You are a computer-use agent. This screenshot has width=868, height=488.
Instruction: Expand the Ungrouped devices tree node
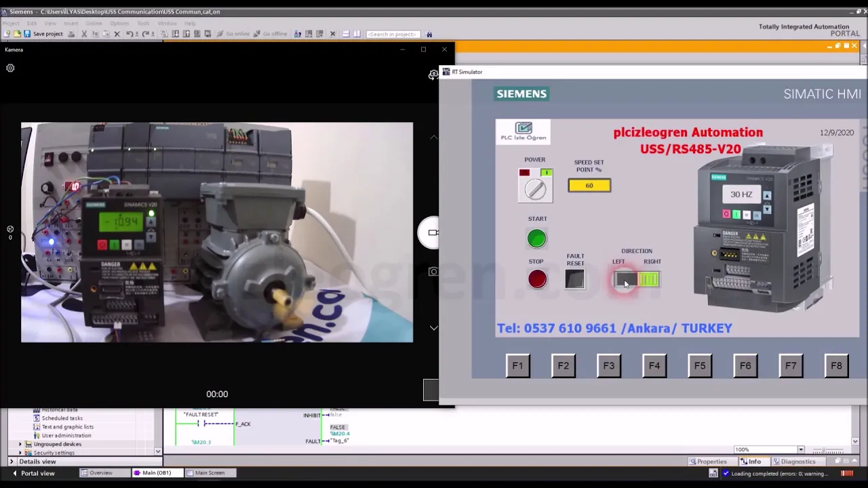pos(20,444)
